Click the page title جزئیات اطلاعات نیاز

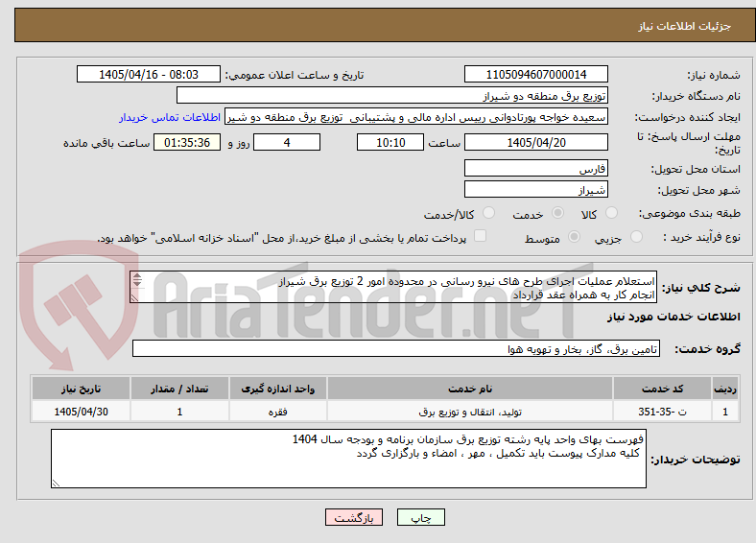[685, 26]
